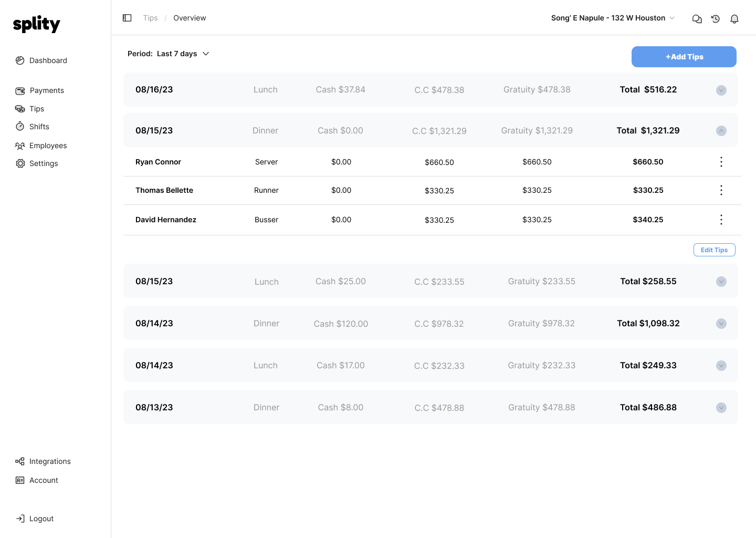This screenshot has height=538, width=756.
Task: Click the Payments wallet icon
Action: click(x=20, y=91)
